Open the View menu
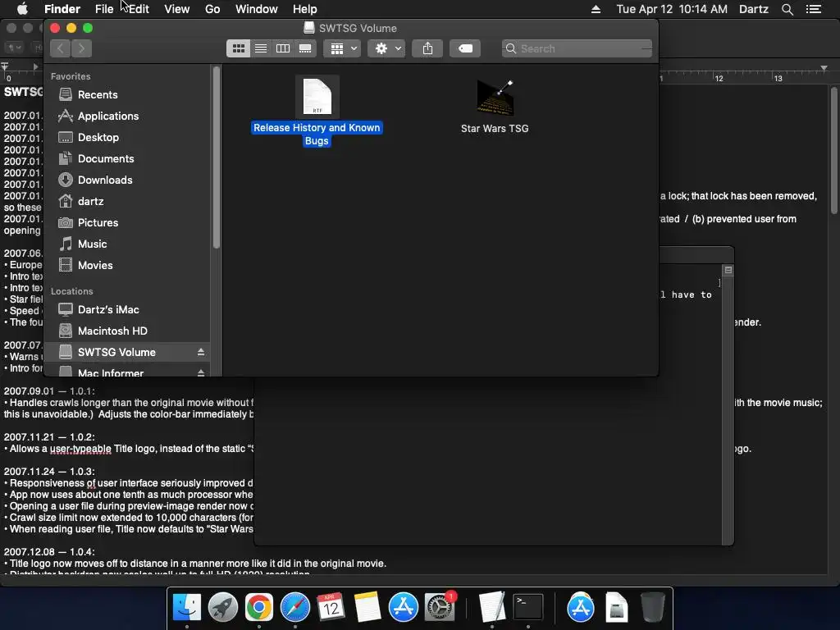This screenshot has height=630, width=840. pyautogui.click(x=177, y=9)
